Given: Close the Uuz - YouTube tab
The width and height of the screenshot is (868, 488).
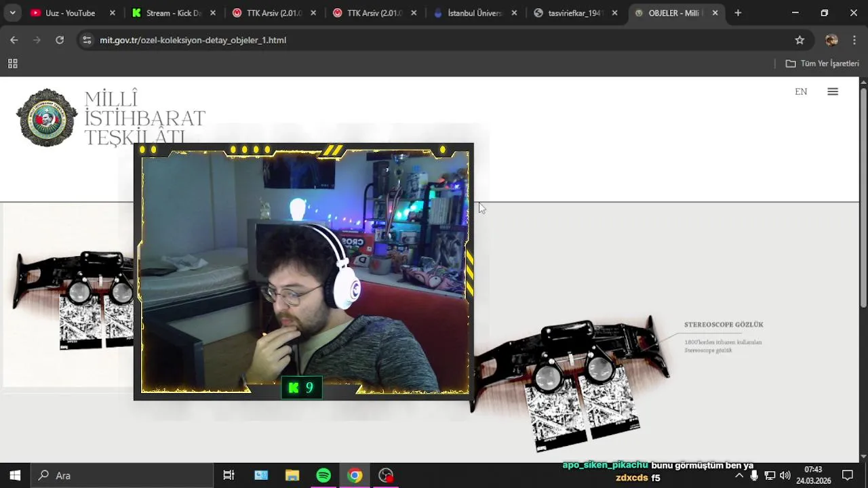Looking at the screenshot, I should point(113,13).
